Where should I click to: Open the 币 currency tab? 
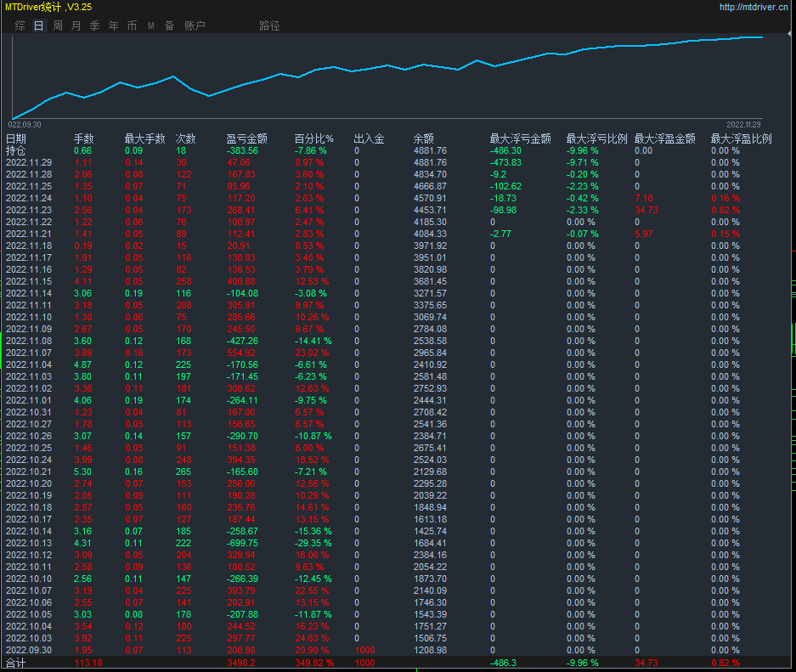tap(132, 25)
